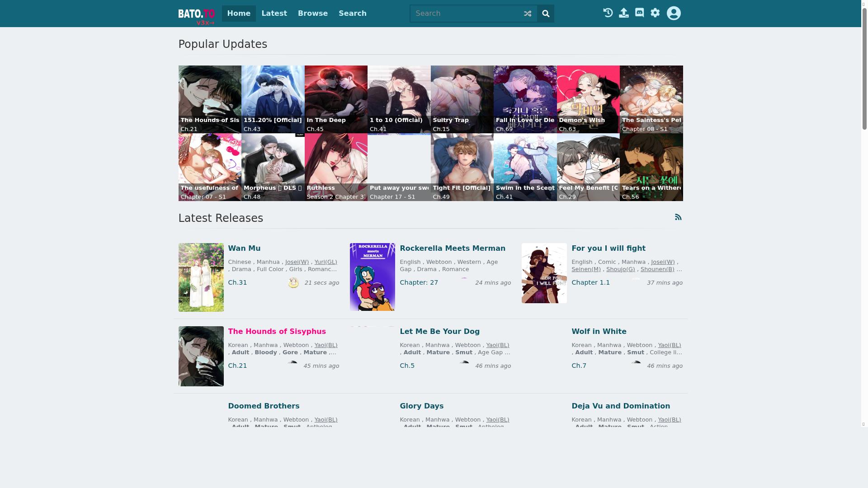This screenshot has width=868, height=488.
Task: Click in the Search text field
Action: tap(466, 14)
